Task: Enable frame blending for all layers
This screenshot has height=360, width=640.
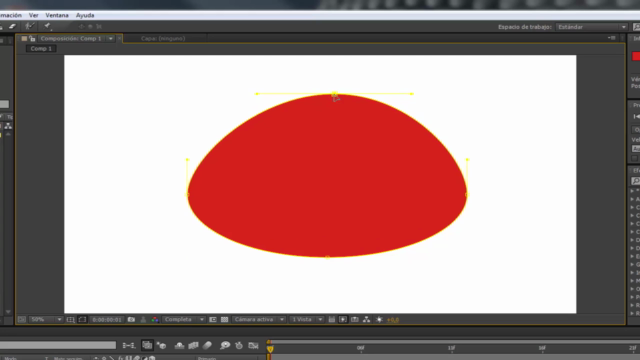Action: 193,346
